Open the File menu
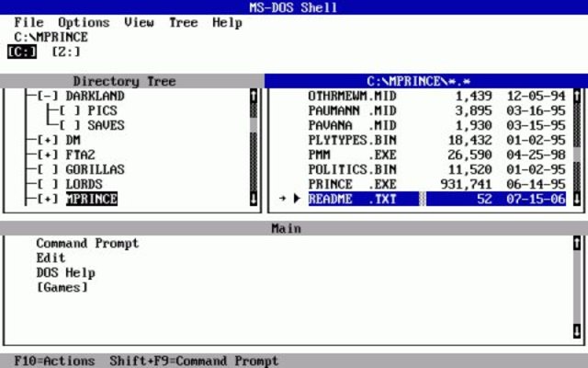Viewport: 588px width, 368px height. click(28, 22)
